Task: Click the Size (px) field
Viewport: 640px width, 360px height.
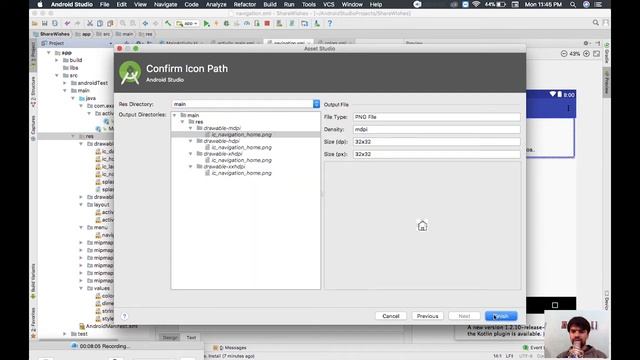Action: pos(437,154)
